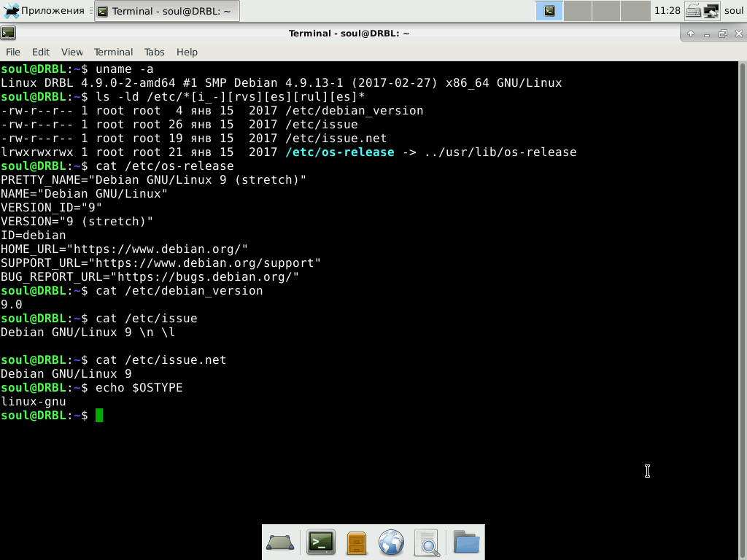Image resolution: width=747 pixels, height=560 pixels.
Task: Switch to the fourth workspace in pager
Action: click(x=635, y=11)
